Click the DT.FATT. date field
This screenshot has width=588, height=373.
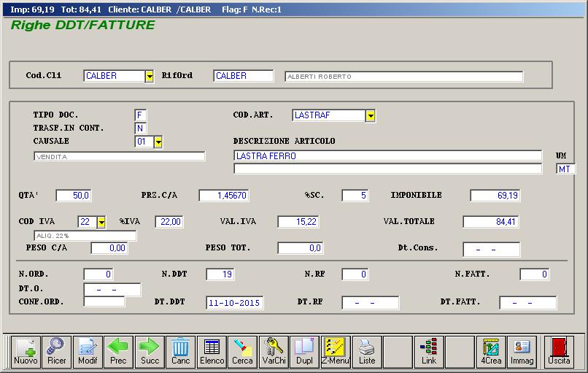[528, 303]
